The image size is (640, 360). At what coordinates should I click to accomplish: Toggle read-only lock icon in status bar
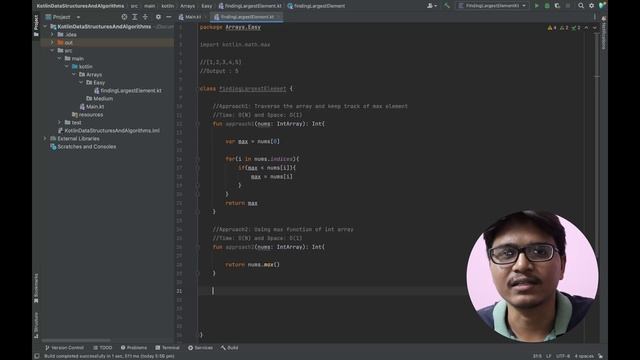click(x=600, y=356)
